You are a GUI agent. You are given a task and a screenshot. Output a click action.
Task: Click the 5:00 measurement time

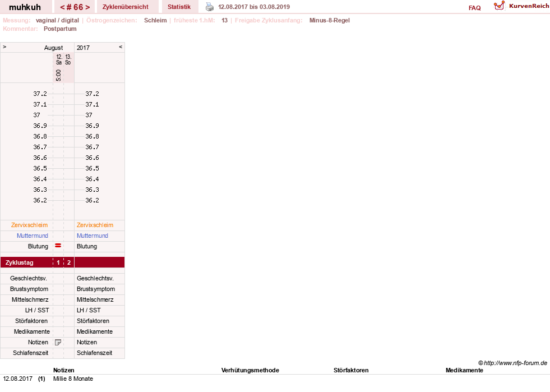coord(58,75)
